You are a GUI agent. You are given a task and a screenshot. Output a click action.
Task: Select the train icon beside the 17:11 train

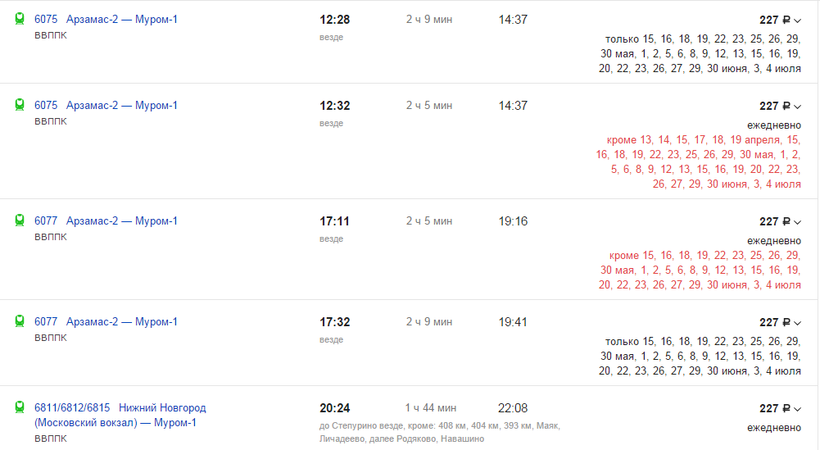tap(20, 221)
